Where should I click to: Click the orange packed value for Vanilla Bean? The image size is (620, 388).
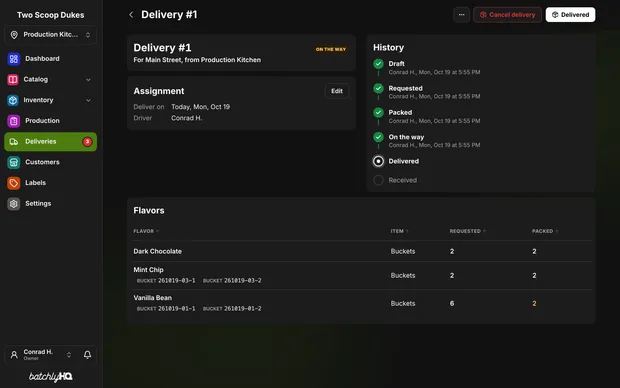(534, 303)
